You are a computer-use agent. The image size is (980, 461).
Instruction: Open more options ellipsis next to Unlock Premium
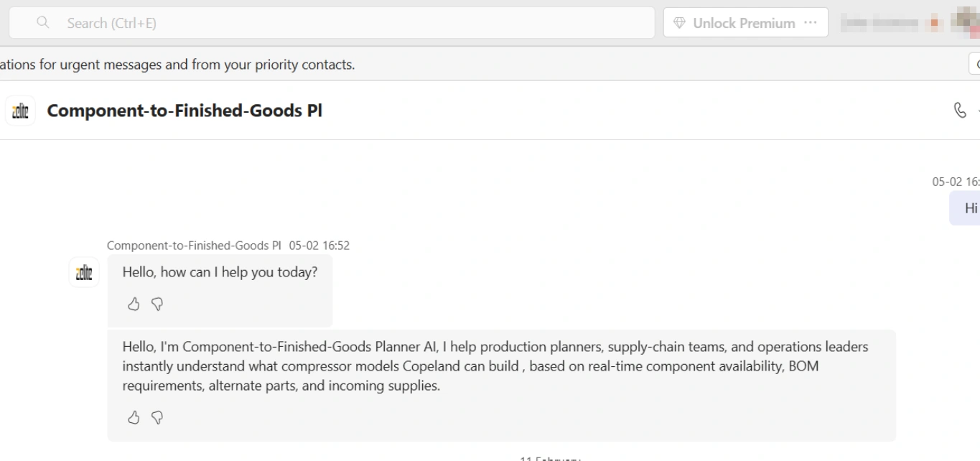(811, 23)
